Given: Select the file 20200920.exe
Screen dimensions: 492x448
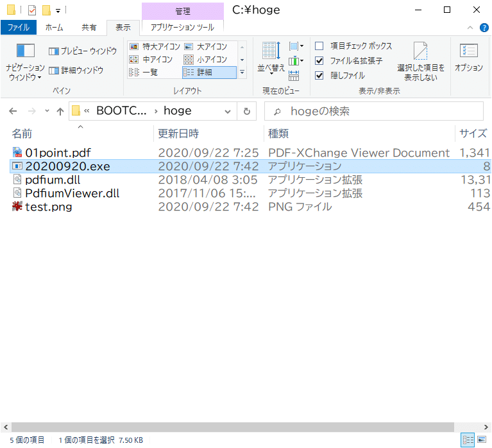Looking at the screenshot, I should (68, 166).
